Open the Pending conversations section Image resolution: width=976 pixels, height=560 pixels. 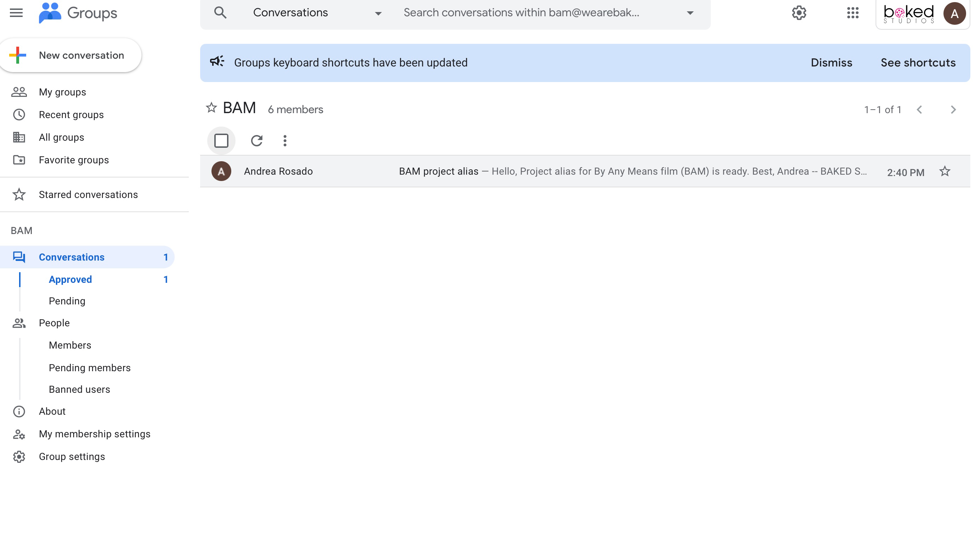(x=67, y=301)
